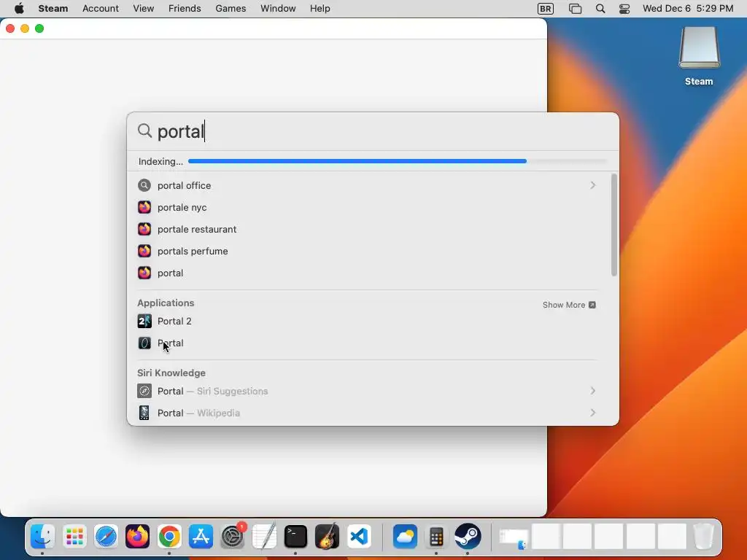Open Steam from the Dock
The height and width of the screenshot is (560, 747).
coord(468,537)
